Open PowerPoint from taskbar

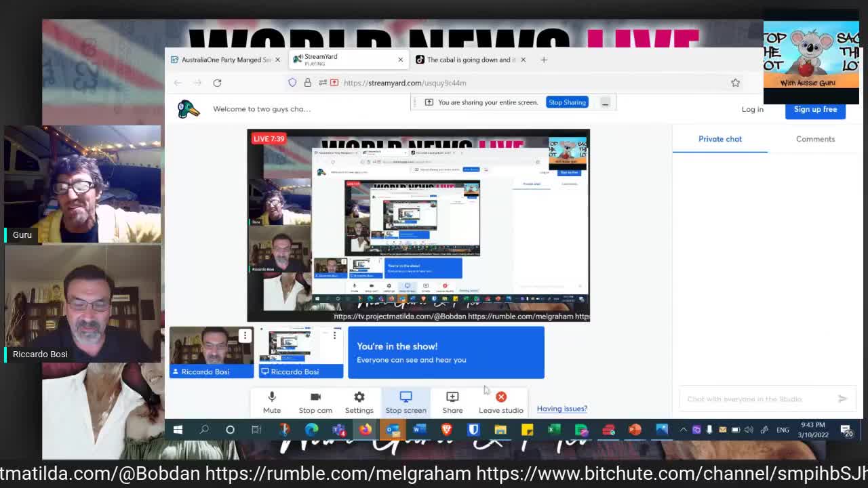tap(635, 430)
